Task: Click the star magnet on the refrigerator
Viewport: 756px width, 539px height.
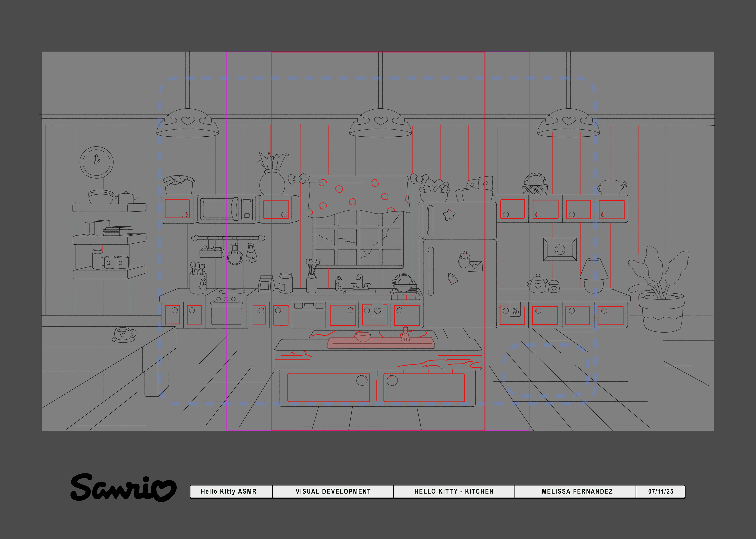Action: click(x=449, y=215)
